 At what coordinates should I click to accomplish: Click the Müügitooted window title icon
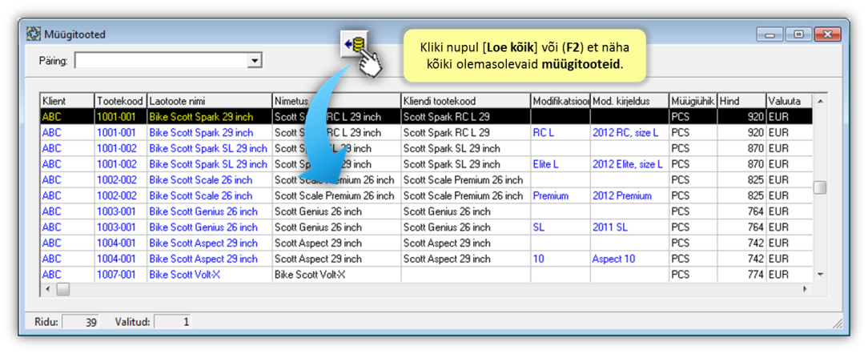34,35
